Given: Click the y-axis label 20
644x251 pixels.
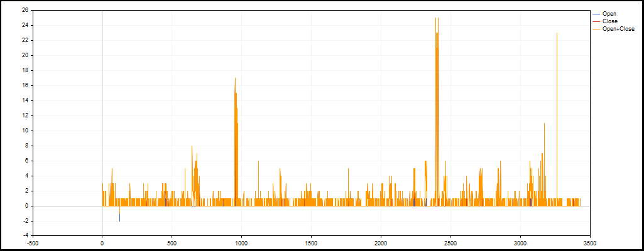Looking at the screenshot, I should pos(26,55).
